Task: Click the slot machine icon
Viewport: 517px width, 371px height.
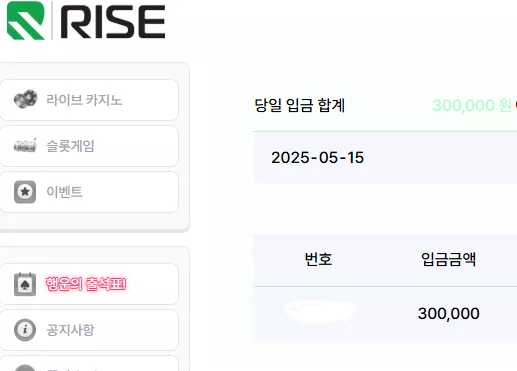Action: [x=25, y=145]
